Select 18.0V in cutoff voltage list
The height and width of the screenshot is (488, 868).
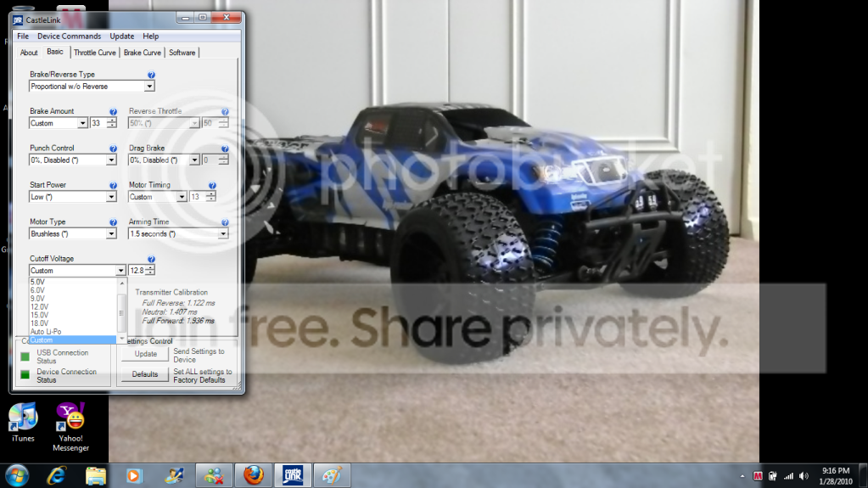click(73, 323)
